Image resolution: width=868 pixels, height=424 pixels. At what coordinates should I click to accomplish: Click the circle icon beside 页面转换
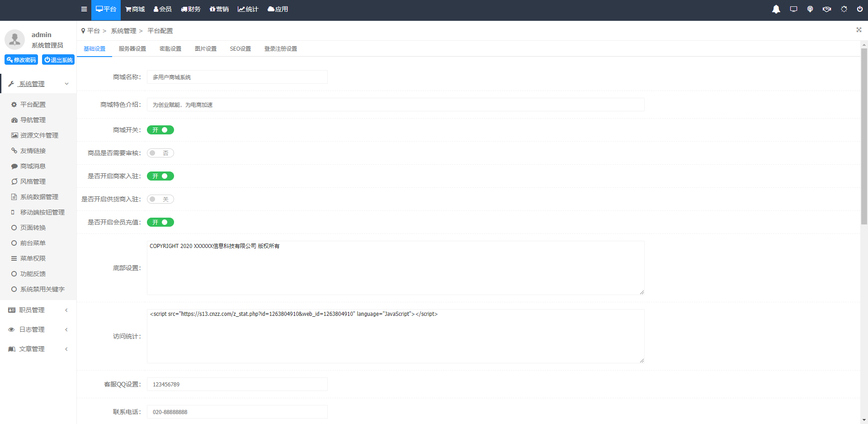14,228
